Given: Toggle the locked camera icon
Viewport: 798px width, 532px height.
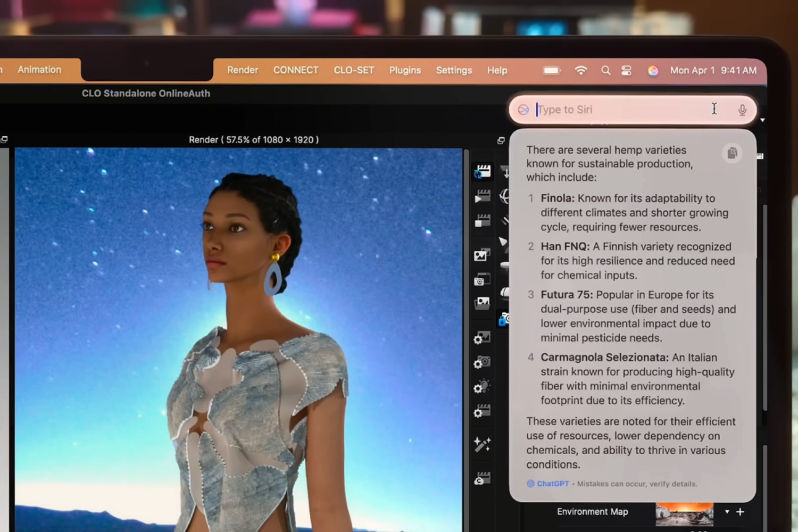Looking at the screenshot, I should (x=503, y=319).
